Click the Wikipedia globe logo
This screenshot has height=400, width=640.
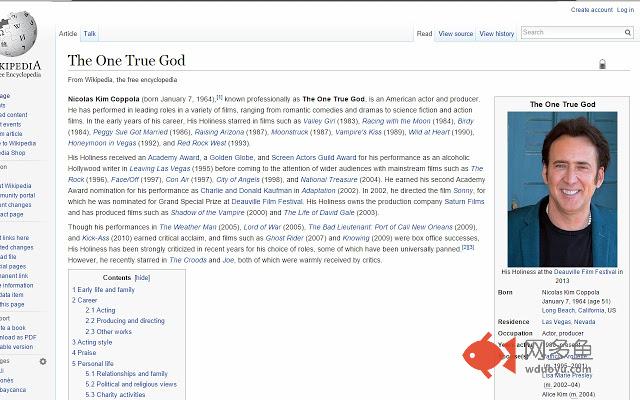16,34
